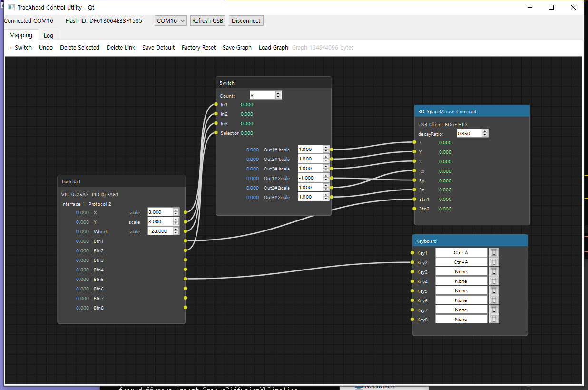Click the decayRatio spinner arrows
Image resolution: width=588 pixels, height=390 pixels.
(x=485, y=133)
